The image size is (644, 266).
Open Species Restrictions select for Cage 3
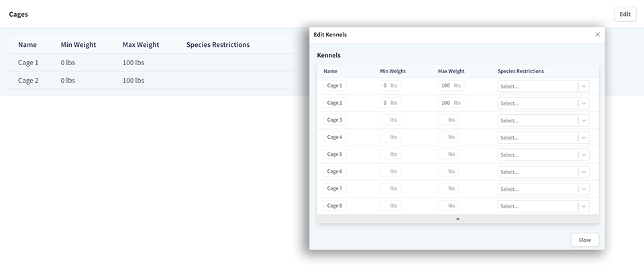(543, 121)
